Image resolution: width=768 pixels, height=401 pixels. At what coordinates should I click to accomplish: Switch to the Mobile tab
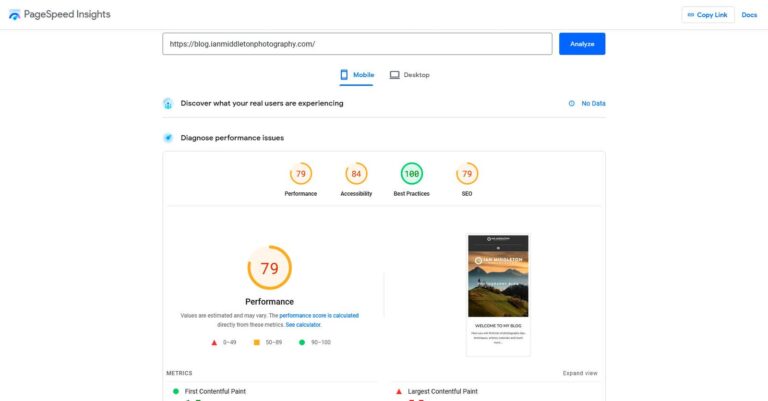[357, 75]
